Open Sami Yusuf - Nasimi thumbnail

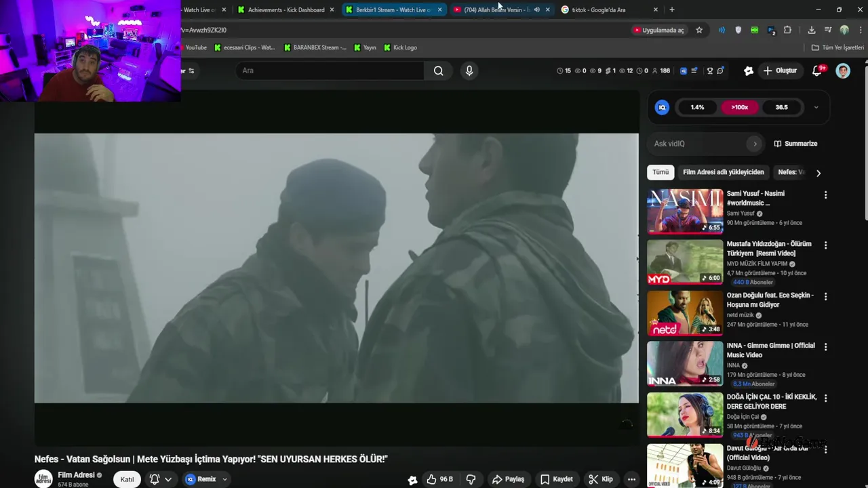point(685,211)
